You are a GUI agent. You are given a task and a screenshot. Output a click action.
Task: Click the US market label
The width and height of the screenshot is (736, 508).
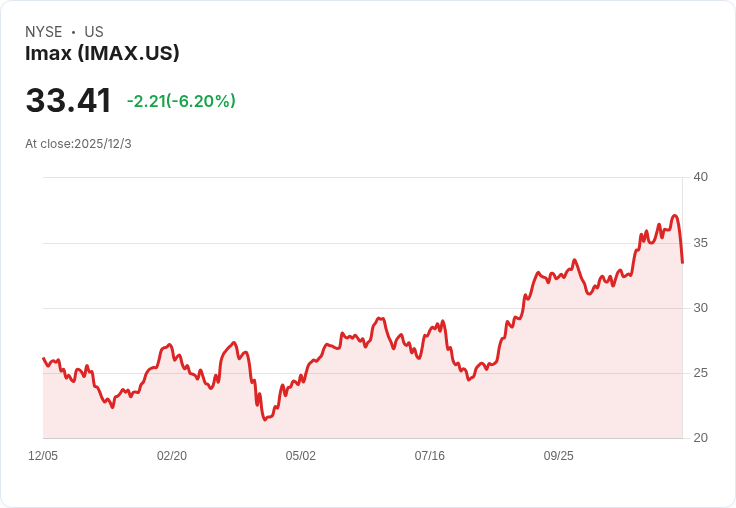click(94, 32)
